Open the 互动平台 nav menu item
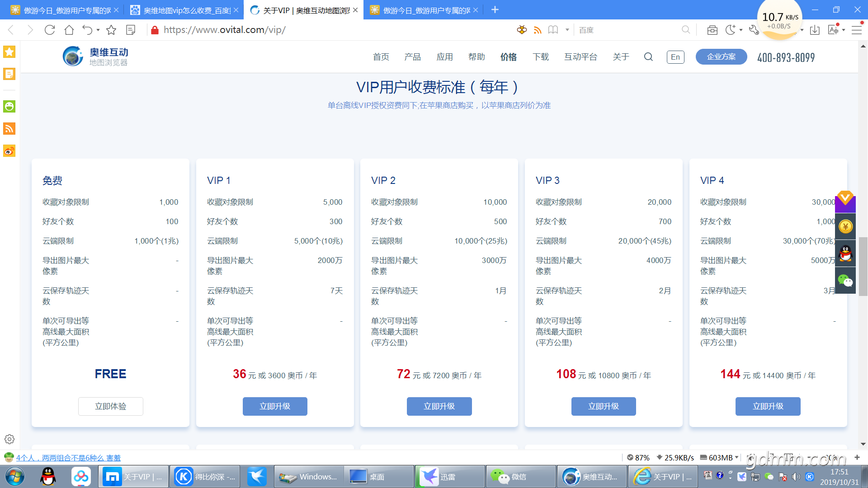Image resolution: width=868 pixels, height=488 pixels. 580,57
